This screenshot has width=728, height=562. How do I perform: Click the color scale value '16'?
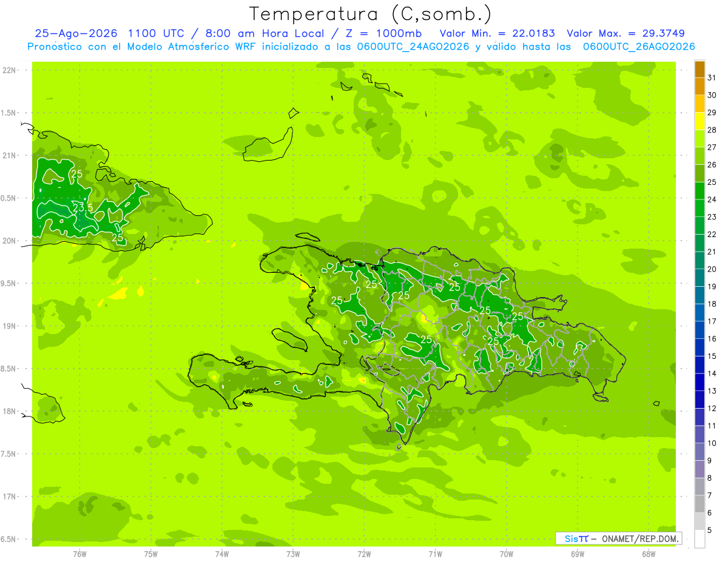click(712, 339)
